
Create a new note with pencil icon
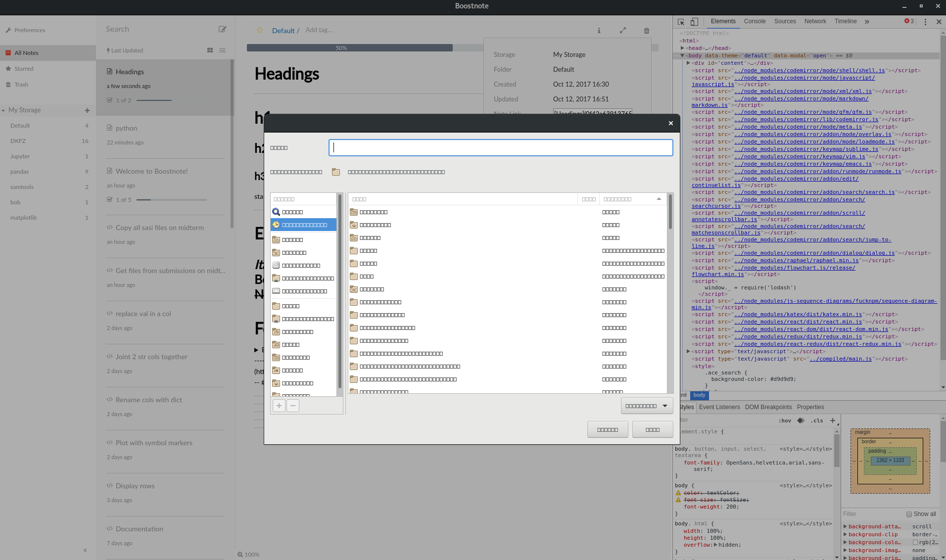coord(223,29)
